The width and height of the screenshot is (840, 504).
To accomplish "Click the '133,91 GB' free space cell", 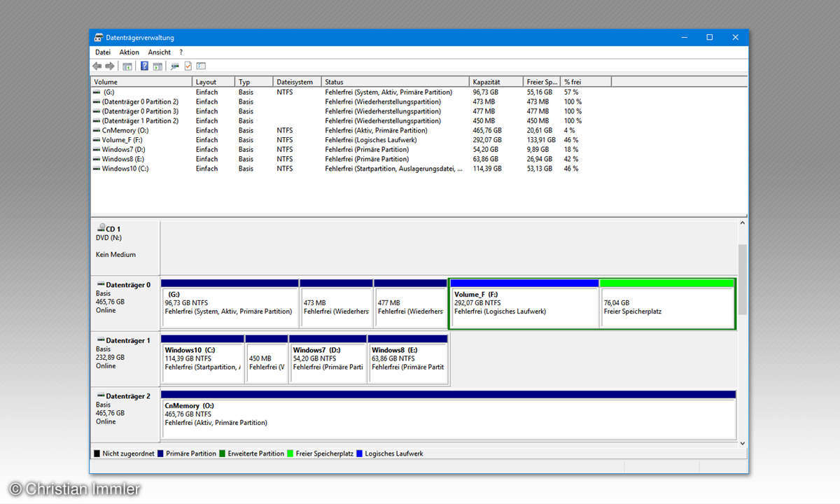I will pyautogui.click(x=542, y=140).
